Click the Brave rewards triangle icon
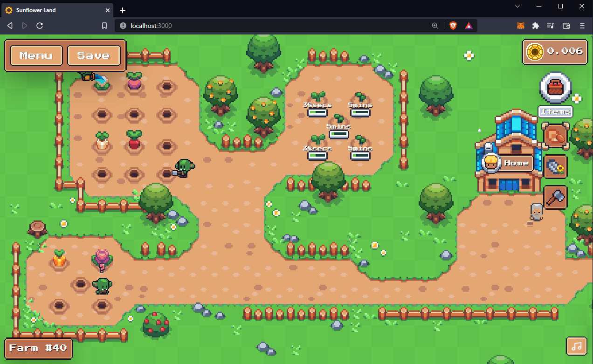Screen dimensions: 593x364 click(x=469, y=26)
